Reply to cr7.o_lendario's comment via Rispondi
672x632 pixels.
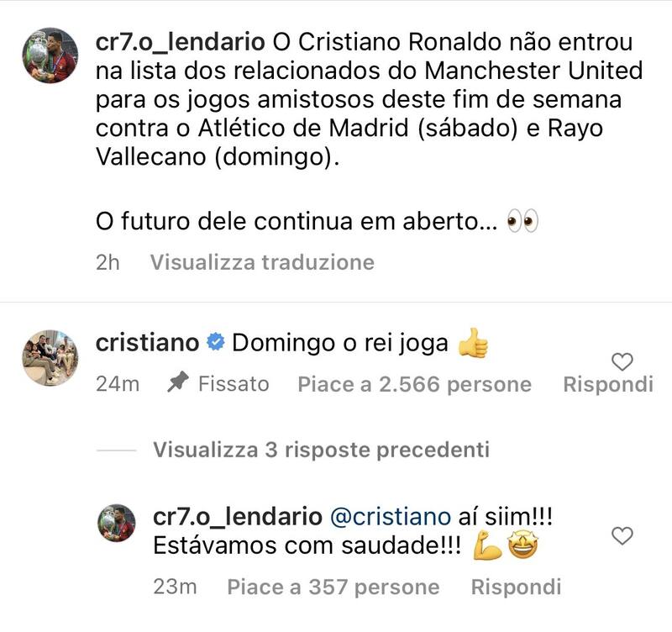tap(516, 586)
